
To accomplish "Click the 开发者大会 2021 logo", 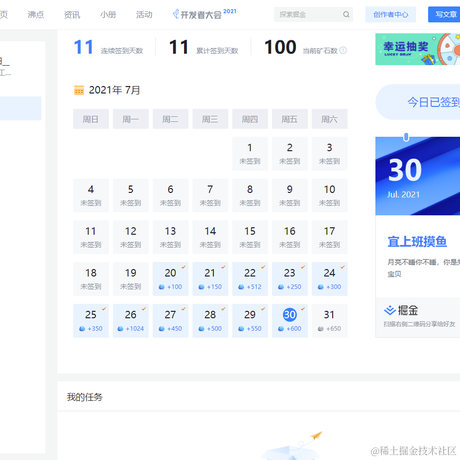I will tap(204, 14).
